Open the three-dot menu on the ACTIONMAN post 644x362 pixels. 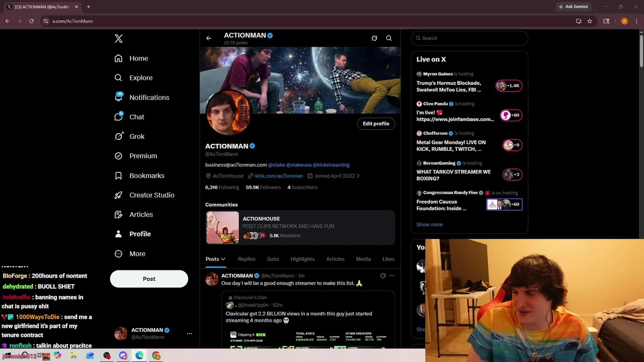coord(392,276)
